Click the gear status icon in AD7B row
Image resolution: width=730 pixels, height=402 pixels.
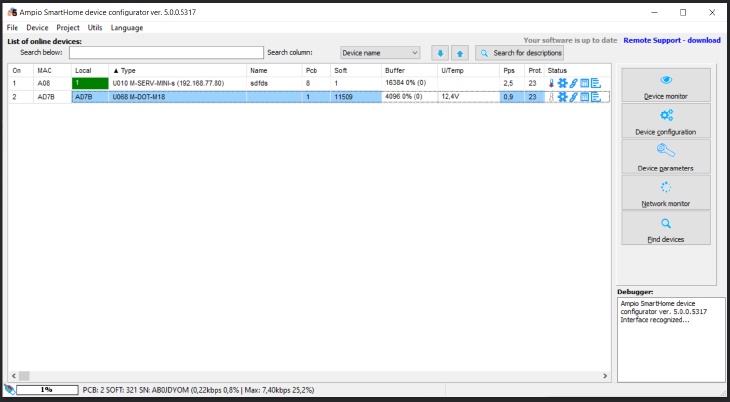pos(562,97)
